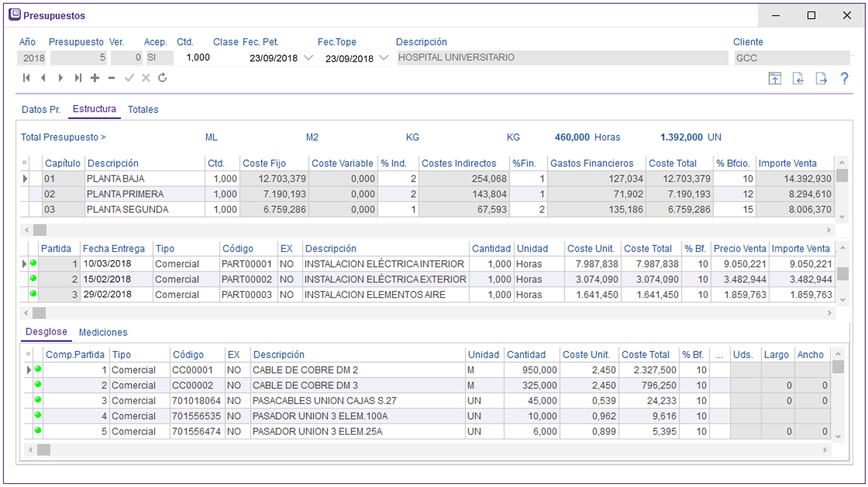This screenshot has width=868, height=487.
Task: Go to the next budget record
Action: click(x=60, y=78)
